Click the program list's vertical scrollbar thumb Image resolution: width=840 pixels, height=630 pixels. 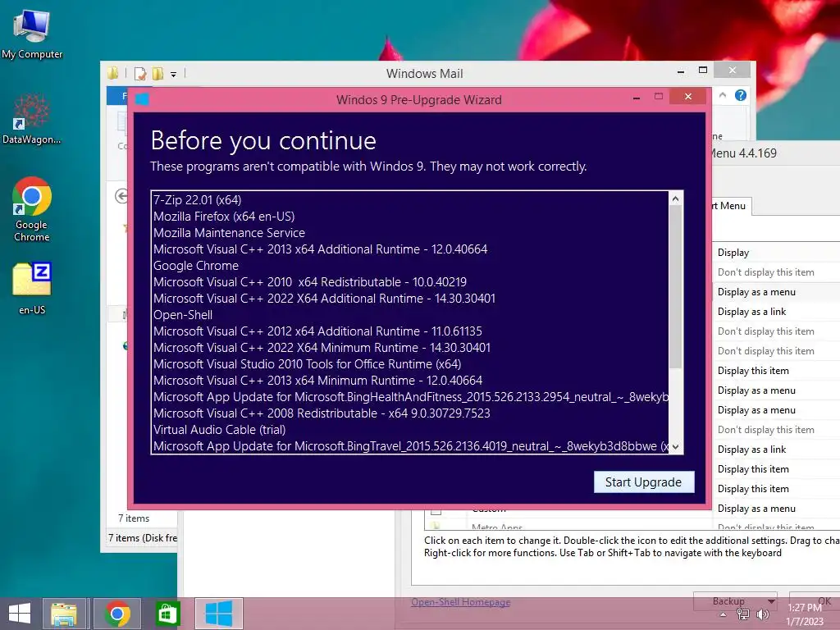point(676,287)
